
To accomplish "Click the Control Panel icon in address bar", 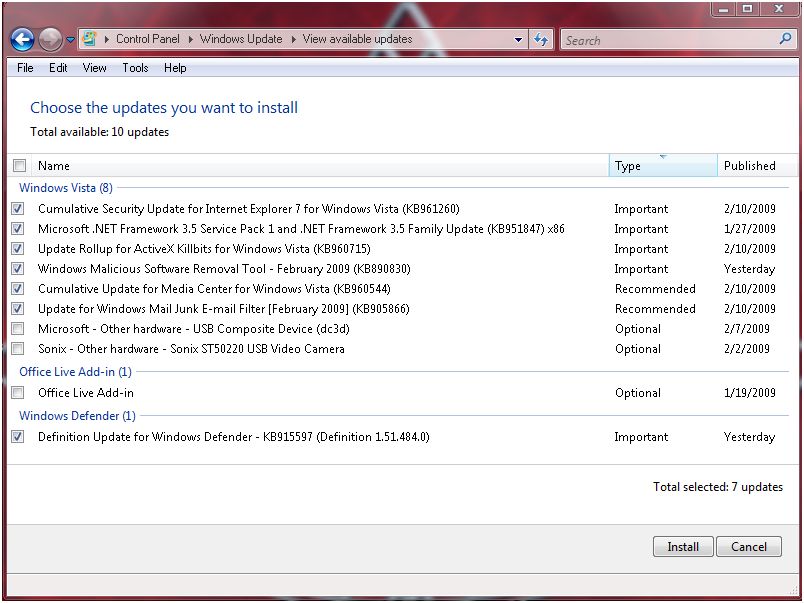I will [89, 39].
